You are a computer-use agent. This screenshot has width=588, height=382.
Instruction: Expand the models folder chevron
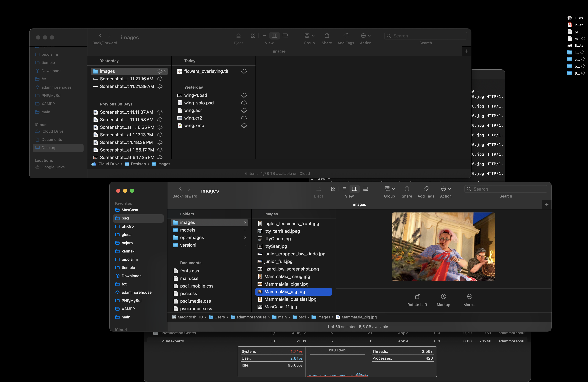(245, 230)
